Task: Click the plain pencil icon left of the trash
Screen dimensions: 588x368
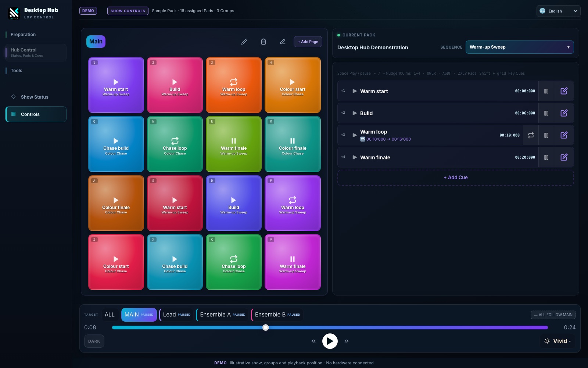Action: click(244, 42)
